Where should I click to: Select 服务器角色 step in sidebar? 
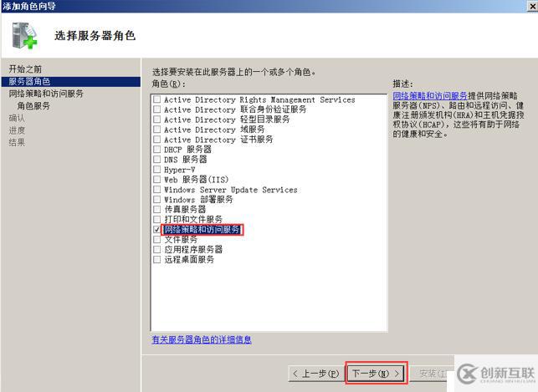pyautogui.click(x=70, y=82)
